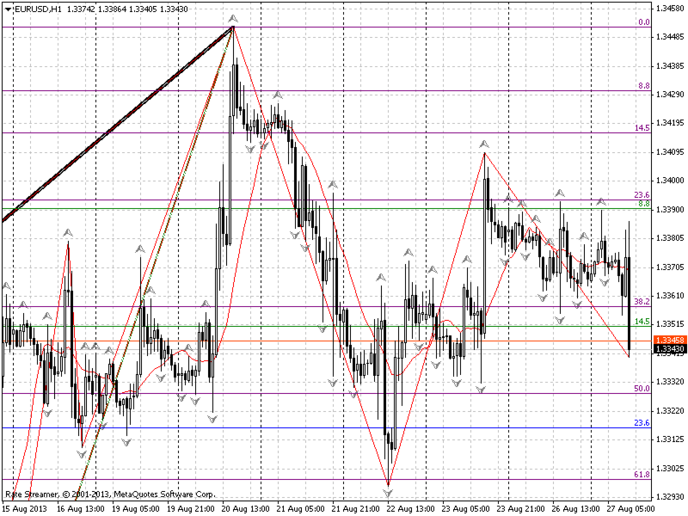Image resolution: width=688 pixels, height=516 pixels.
Task: Click the down fractal arrow below the lowest low
Action: click(388, 493)
